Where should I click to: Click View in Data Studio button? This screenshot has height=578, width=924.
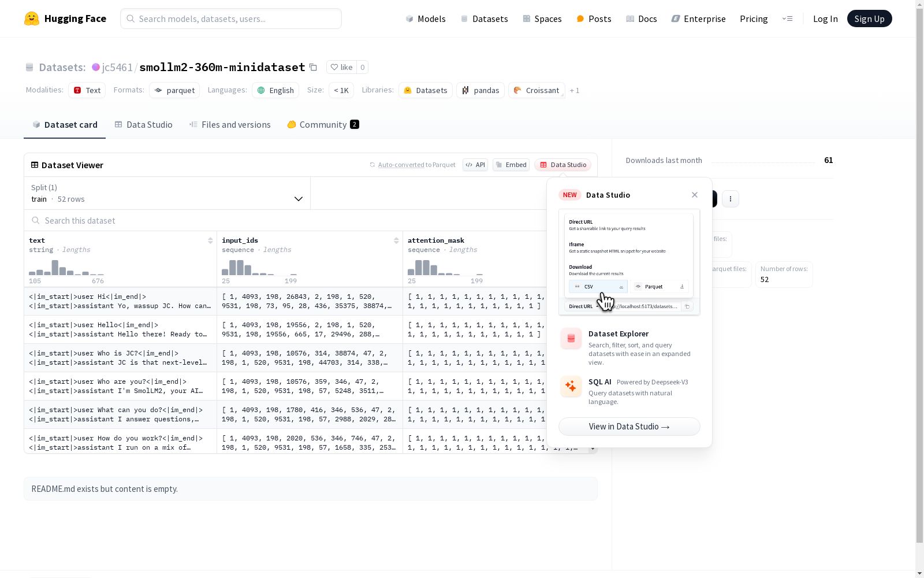(629, 427)
